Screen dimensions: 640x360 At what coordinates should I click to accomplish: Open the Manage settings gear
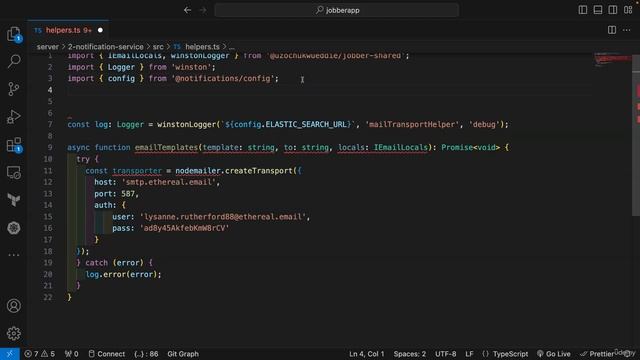tap(13, 333)
